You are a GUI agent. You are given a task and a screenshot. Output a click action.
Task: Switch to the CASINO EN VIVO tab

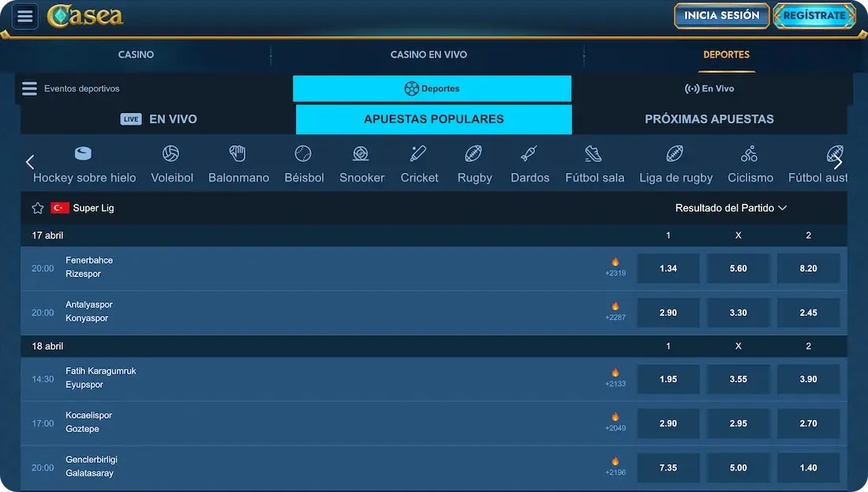pyautogui.click(x=428, y=54)
